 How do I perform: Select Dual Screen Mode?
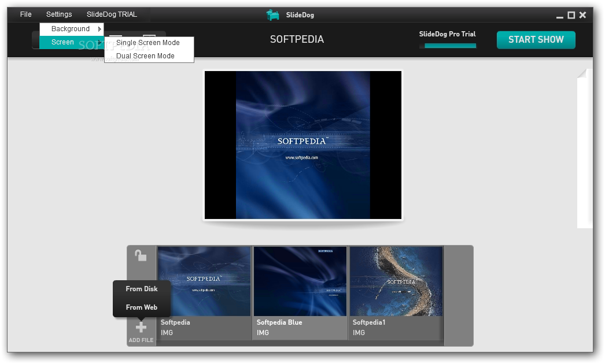pos(145,56)
